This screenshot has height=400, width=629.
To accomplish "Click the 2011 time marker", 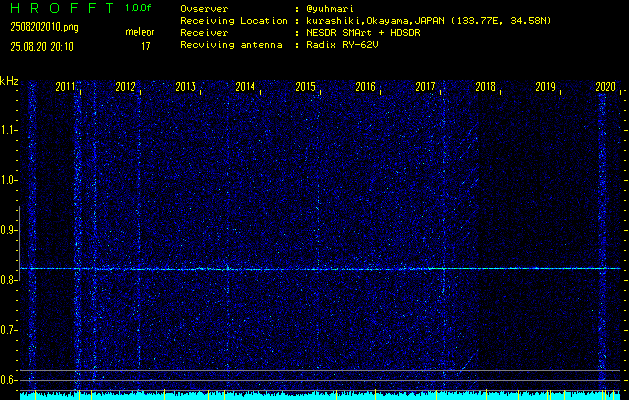I will click(65, 87).
